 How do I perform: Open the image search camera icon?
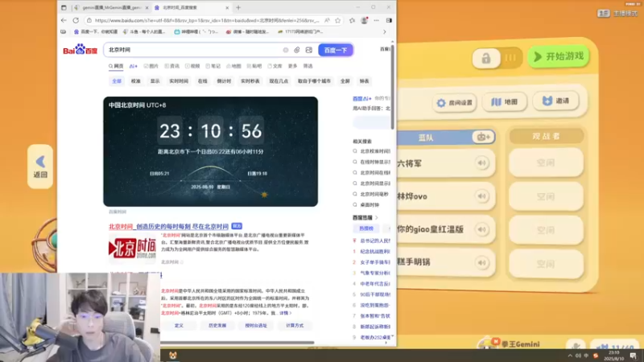pos(309,50)
